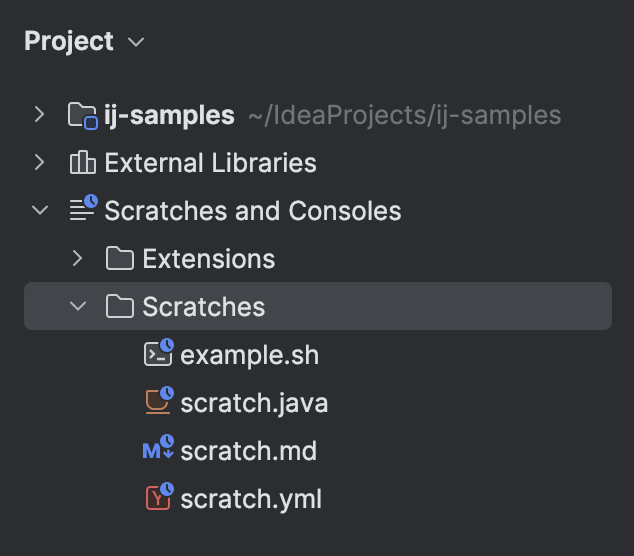Click the Extensions folder icon
The height and width of the screenshot is (556, 634).
120,259
